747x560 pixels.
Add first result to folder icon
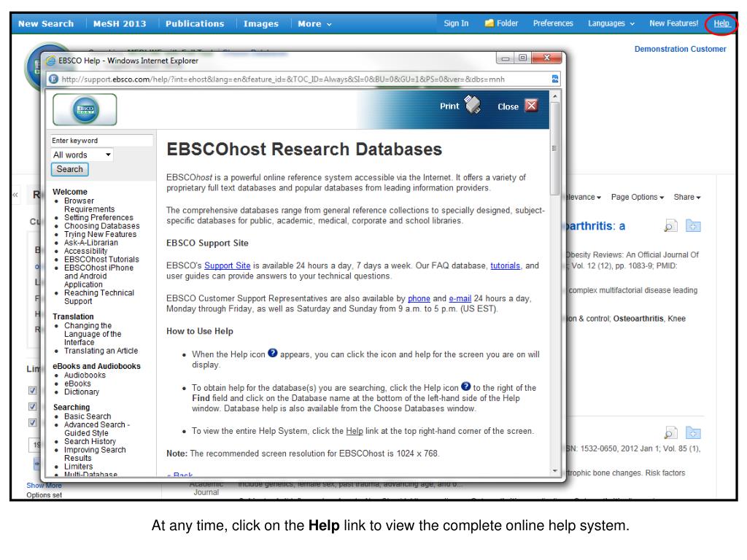693,226
